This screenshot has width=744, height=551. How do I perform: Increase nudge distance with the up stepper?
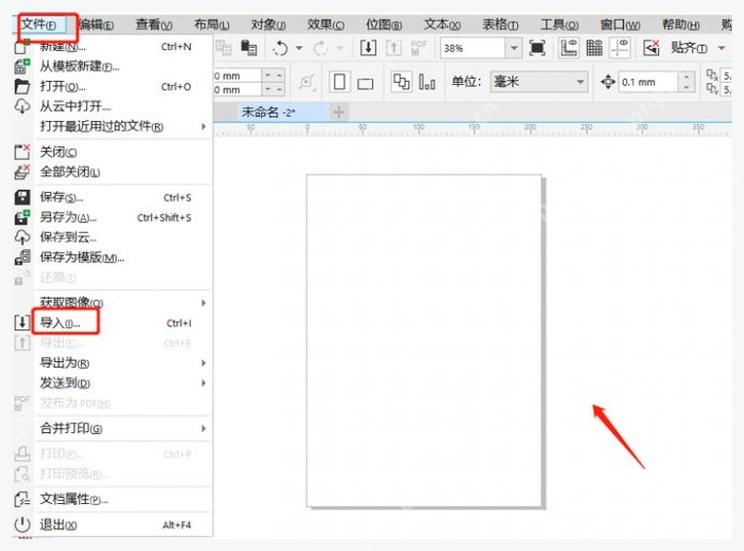[x=686, y=77]
